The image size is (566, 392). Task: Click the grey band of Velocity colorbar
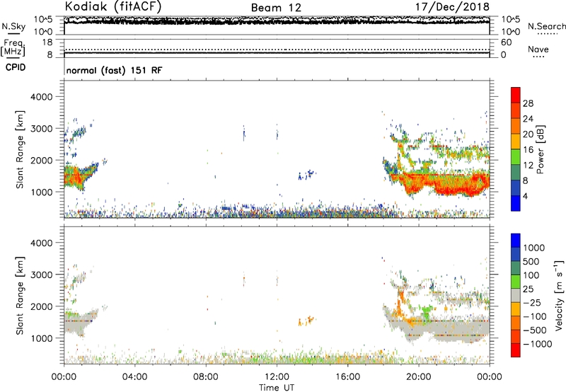(x=516, y=295)
